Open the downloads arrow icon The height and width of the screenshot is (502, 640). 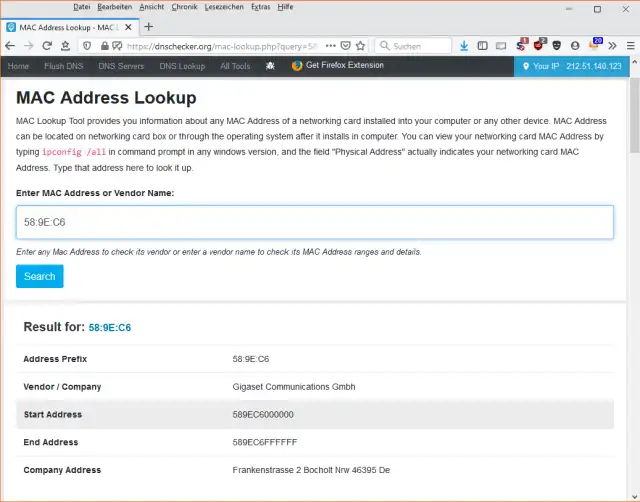click(464, 46)
